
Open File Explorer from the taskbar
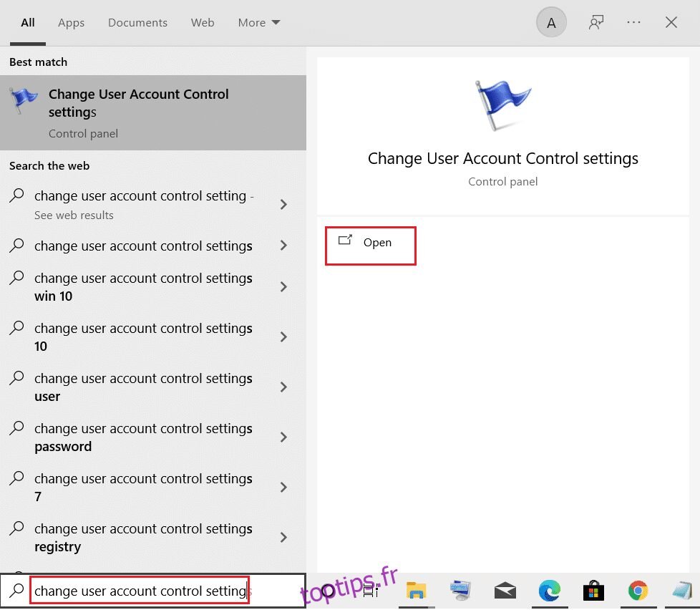[x=416, y=591]
